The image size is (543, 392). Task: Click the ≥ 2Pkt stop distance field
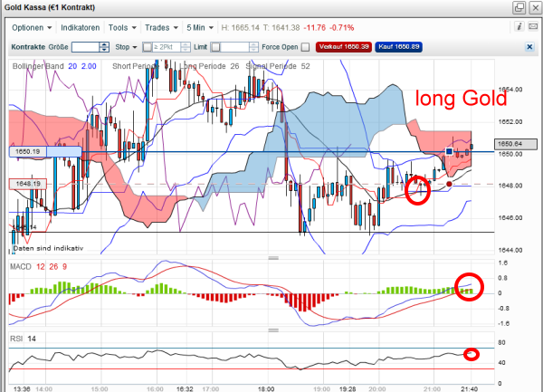[167, 47]
